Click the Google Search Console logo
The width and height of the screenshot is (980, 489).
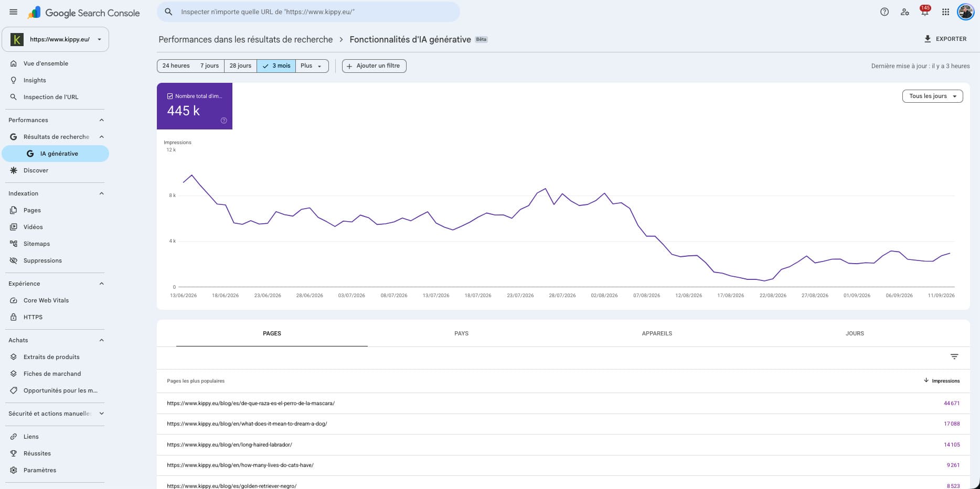(84, 13)
